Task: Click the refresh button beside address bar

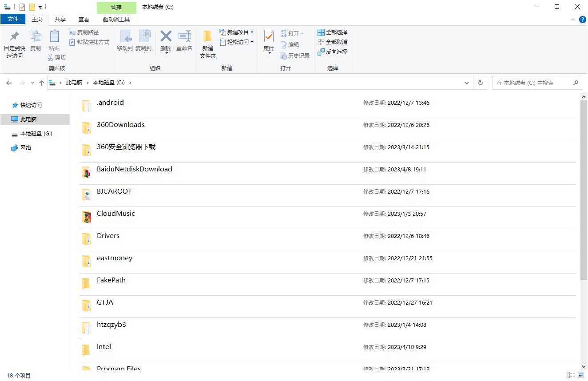Action: [x=480, y=83]
